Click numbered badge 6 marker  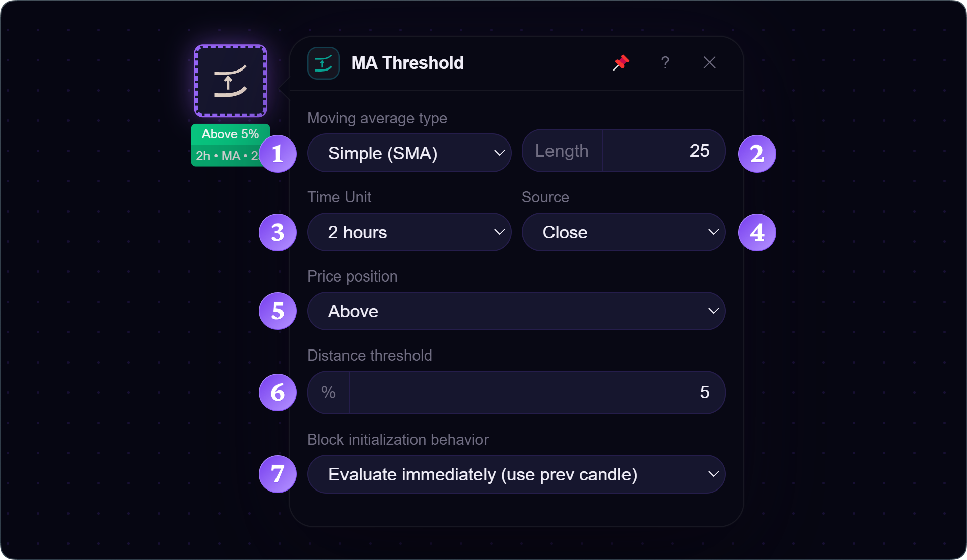point(278,392)
